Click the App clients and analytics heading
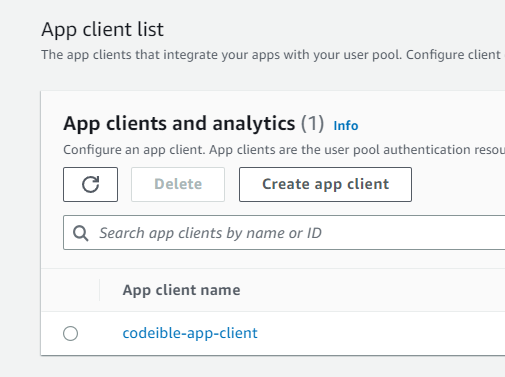This screenshot has width=505, height=377. pyautogui.click(x=179, y=124)
